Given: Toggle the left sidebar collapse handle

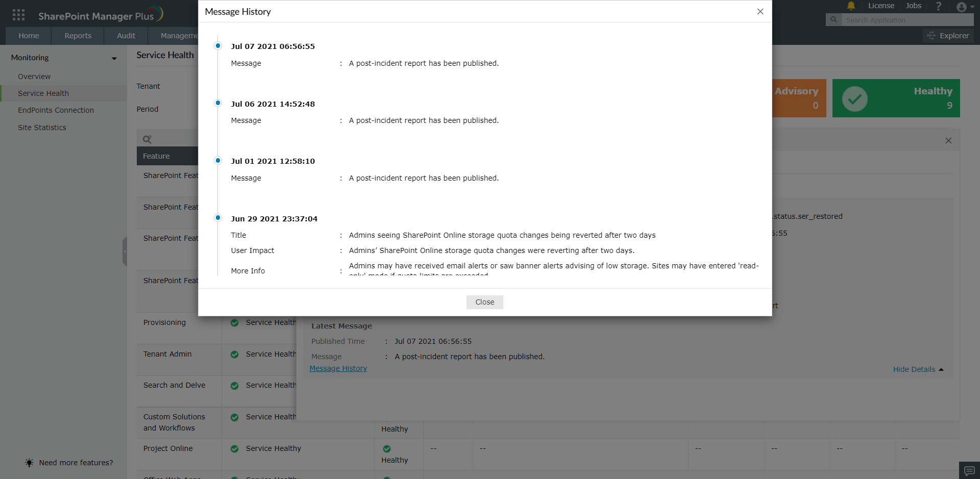Looking at the screenshot, I should tap(126, 251).
